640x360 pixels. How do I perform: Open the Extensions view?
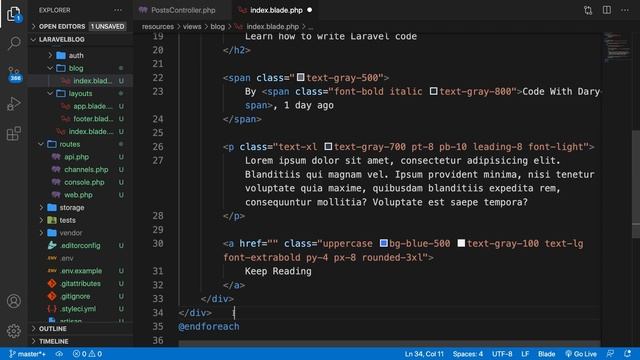(x=14, y=133)
